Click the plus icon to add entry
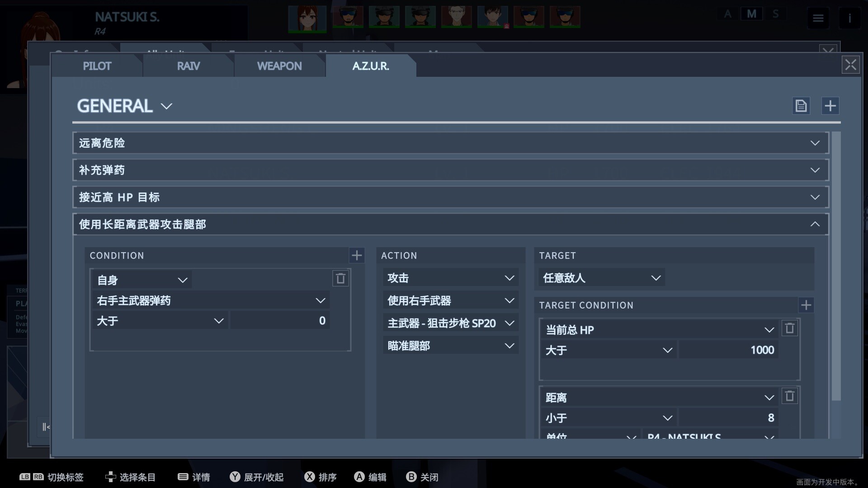Viewport: 868px width, 488px height. (830, 106)
